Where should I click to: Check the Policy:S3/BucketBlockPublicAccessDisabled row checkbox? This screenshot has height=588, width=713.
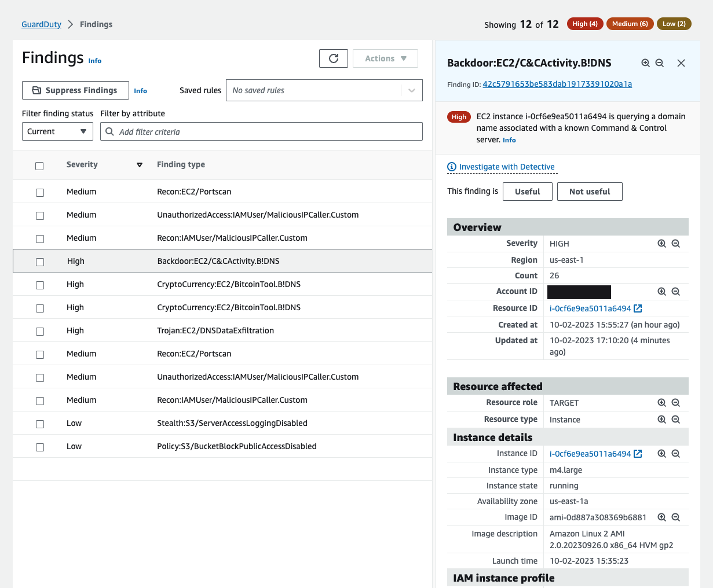[x=40, y=447]
